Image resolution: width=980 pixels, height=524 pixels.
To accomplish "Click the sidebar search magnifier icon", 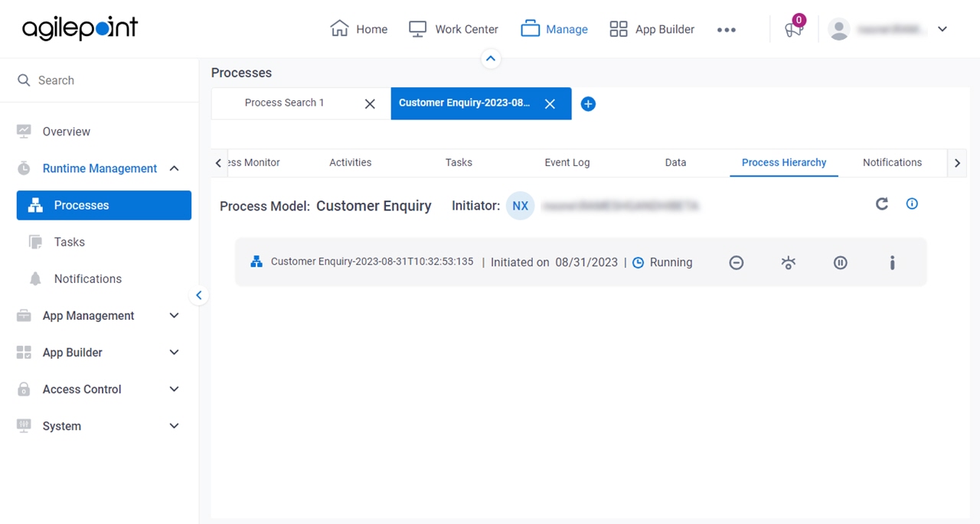I will (x=24, y=80).
